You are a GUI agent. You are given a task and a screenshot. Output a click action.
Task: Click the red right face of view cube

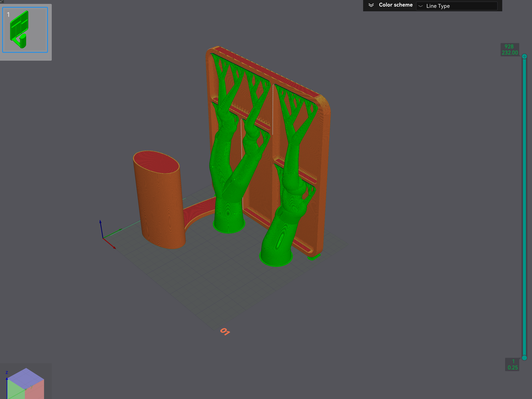click(35, 391)
